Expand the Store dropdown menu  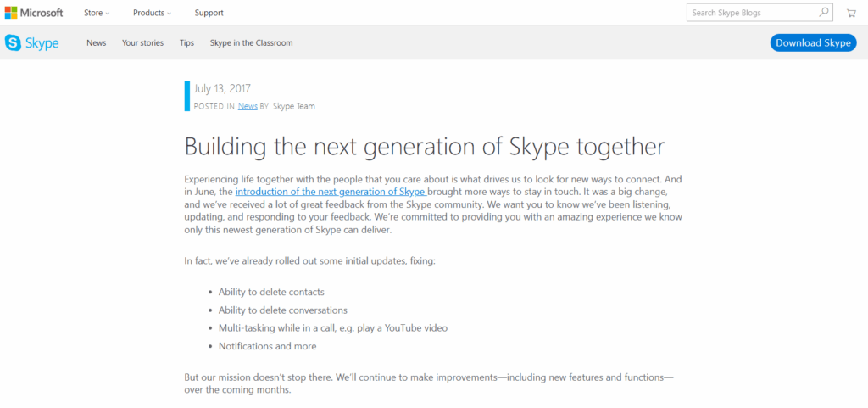pos(97,13)
